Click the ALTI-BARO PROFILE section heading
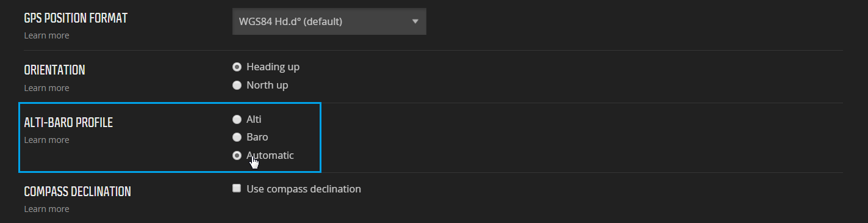This screenshot has height=223, width=868. pos(68,123)
